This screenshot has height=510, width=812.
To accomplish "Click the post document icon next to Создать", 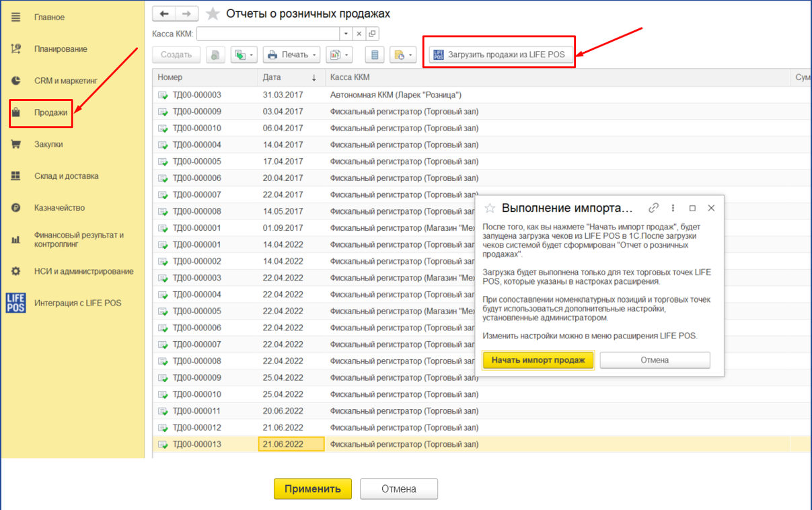I will coord(215,54).
